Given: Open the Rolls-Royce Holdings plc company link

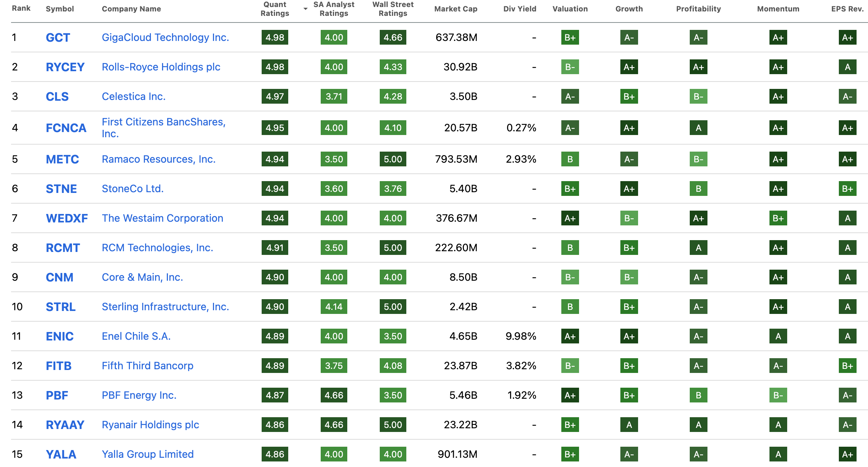Looking at the screenshot, I should point(161,67).
